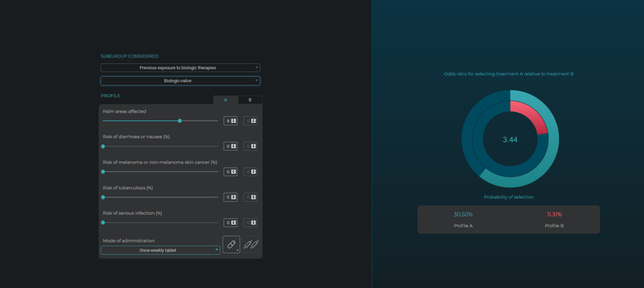Image resolution: width=644 pixels, height=288 pixels.
Task: Click the 3.44 odds ratio value
Action: pos(510,140)
